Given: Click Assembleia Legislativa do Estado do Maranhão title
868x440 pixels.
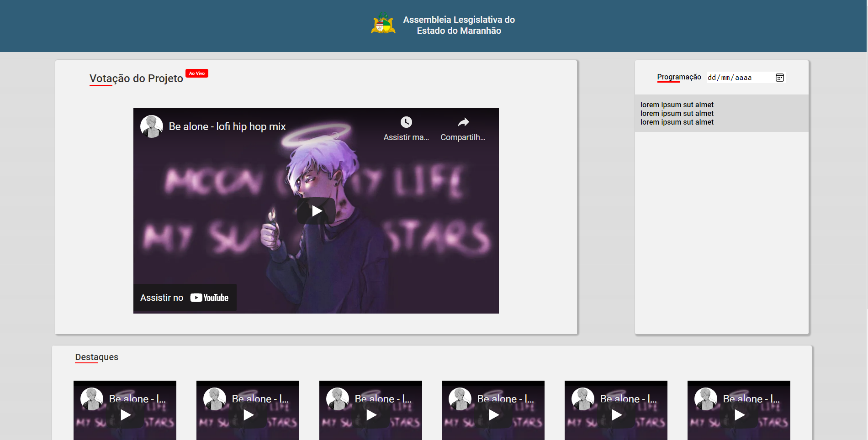Looking at the screenshot, I should (x=459, y=25).
